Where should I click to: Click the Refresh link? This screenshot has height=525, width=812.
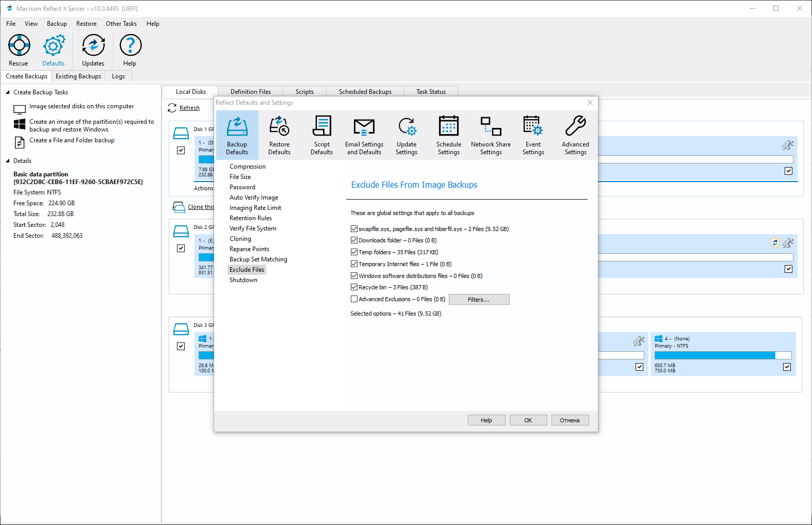[189, 108]
